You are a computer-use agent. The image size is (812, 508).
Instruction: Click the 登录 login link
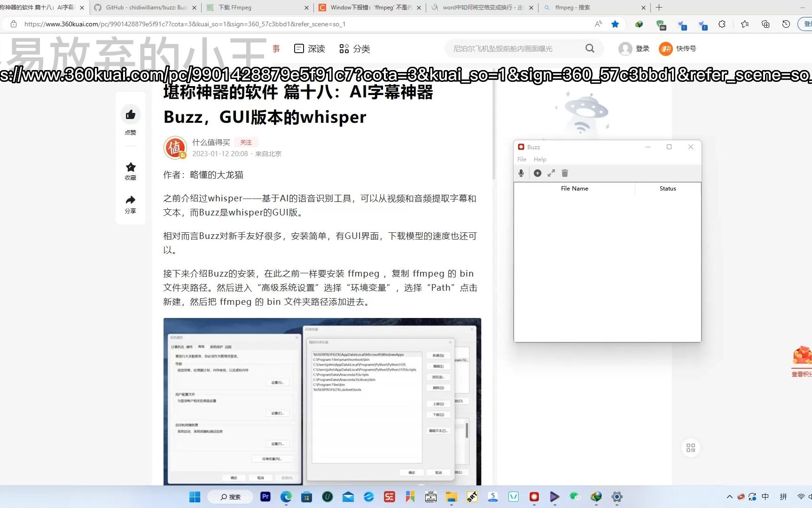(x=642, y=48)
